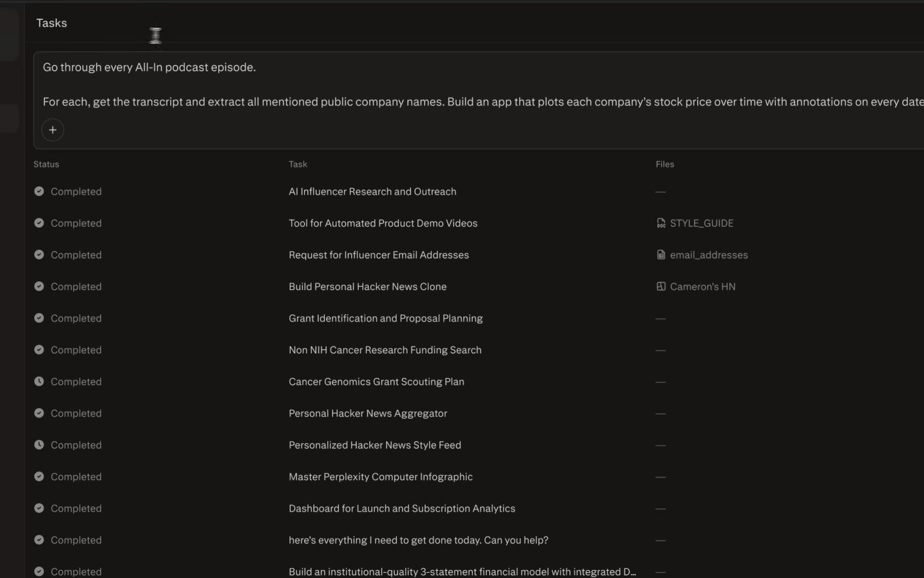Click the STYLE_GUIDE document file icon
This screenshot has width=924, height=578.
point(661,223)
